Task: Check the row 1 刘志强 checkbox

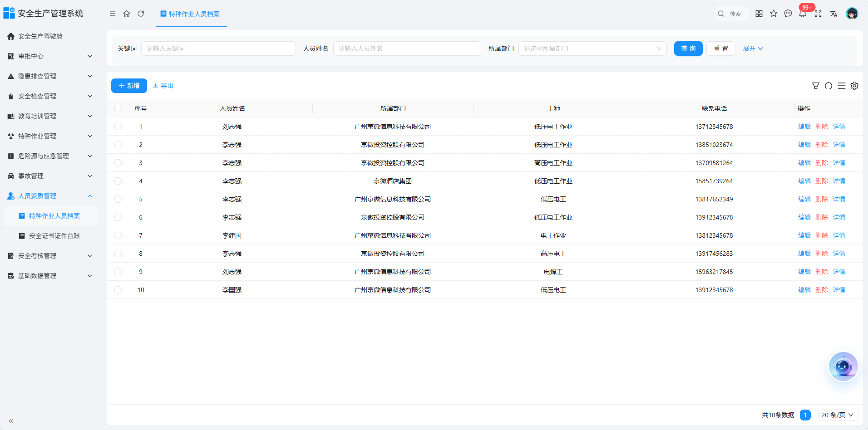Action: pos(118,127)
